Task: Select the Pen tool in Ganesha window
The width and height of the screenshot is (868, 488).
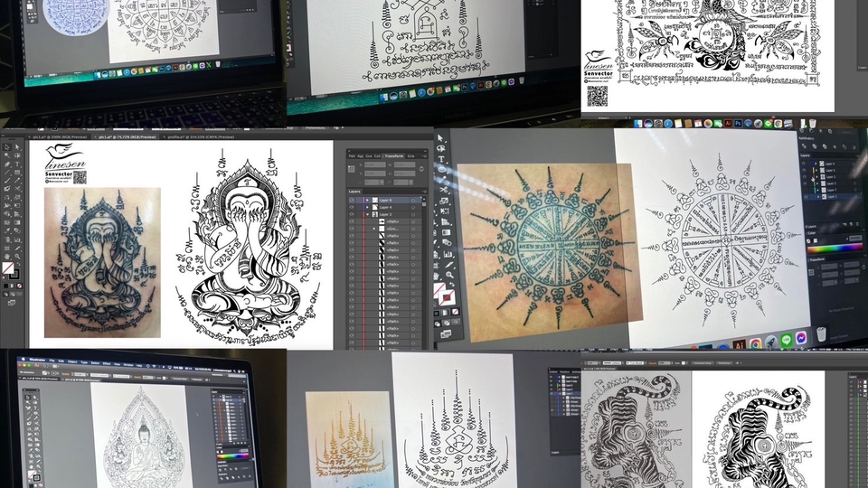Action: tap(6, 164)
